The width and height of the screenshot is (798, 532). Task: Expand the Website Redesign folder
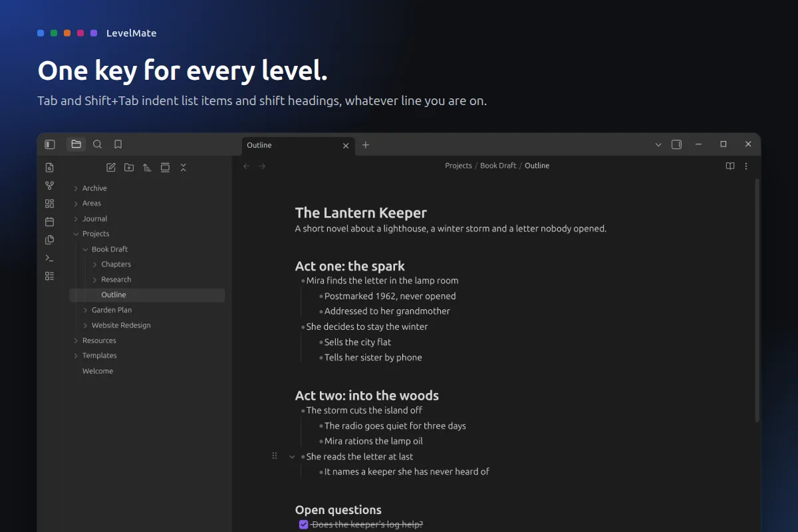[x=85, y=325]
